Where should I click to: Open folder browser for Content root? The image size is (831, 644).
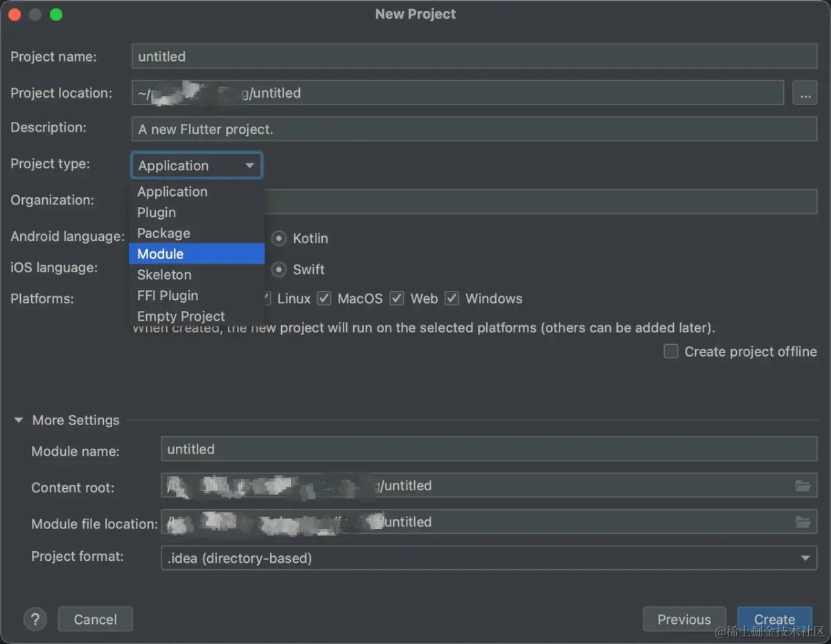(803, 486)
